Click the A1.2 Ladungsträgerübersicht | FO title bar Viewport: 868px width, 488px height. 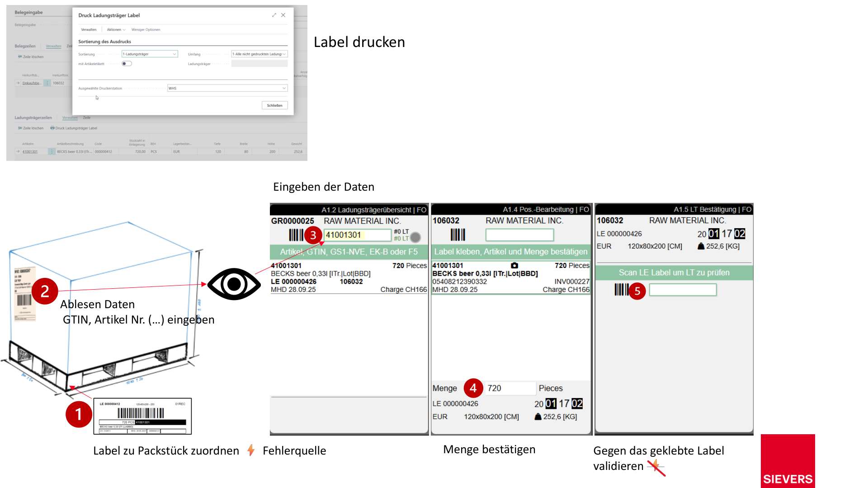point(349,210)
